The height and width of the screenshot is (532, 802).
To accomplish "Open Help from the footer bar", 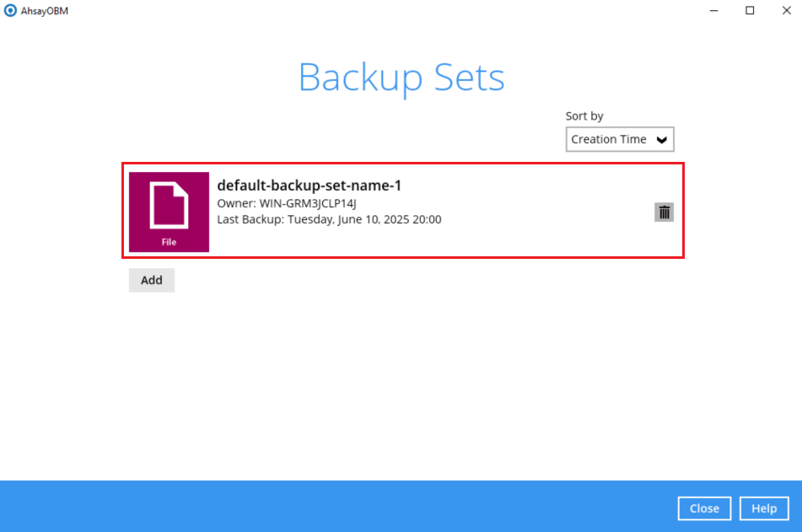I will (x=764, y=508).
